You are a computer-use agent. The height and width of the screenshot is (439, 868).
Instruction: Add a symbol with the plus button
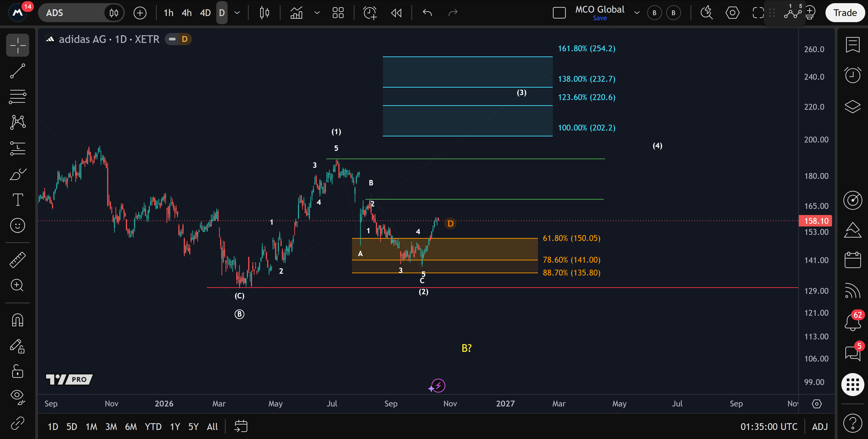pos(140,13)
